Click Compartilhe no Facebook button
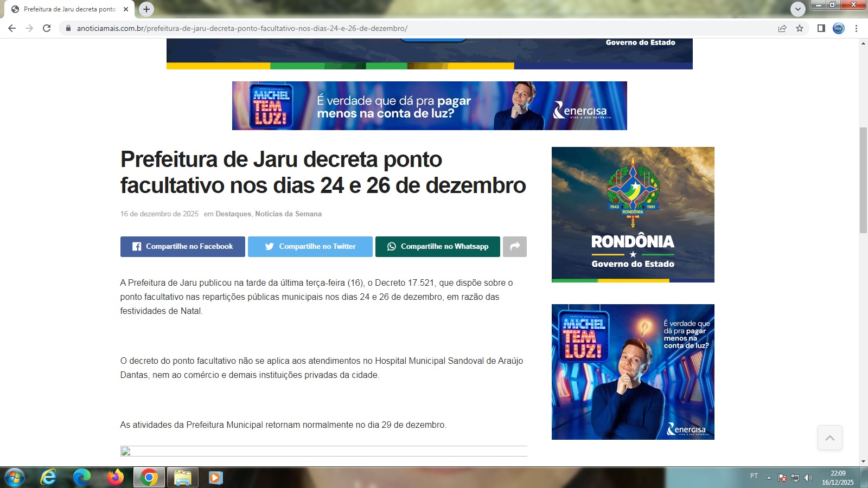Viewport: 868px width, 488px height. pyautogui.click(x=183, y=247)
